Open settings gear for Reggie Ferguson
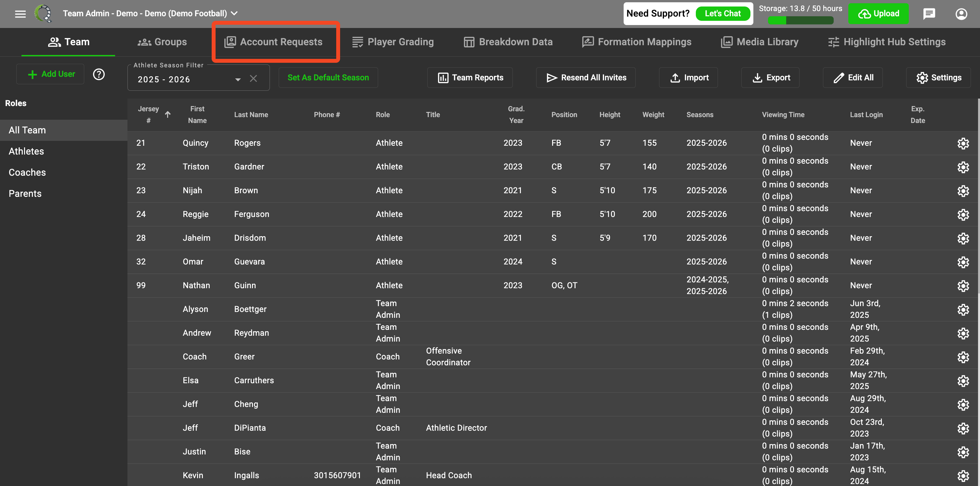This screenshot has width=980, height=486. (x=963, y=215)
